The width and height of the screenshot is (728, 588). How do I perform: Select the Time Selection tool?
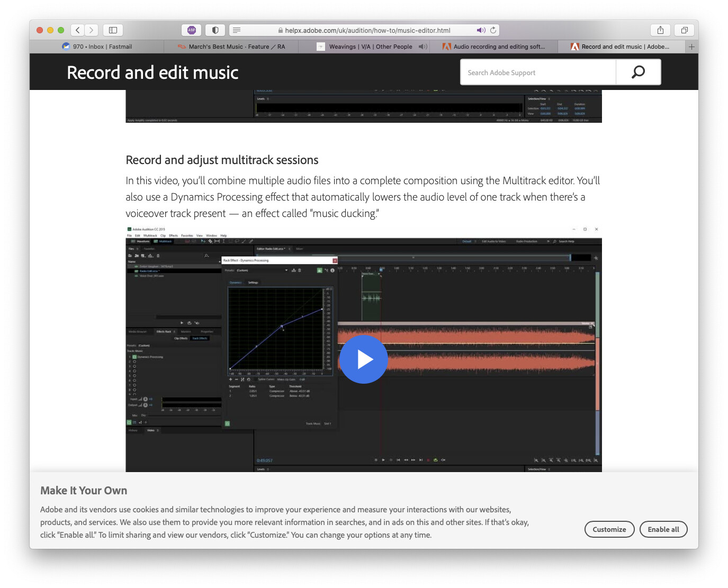point(223,241)
